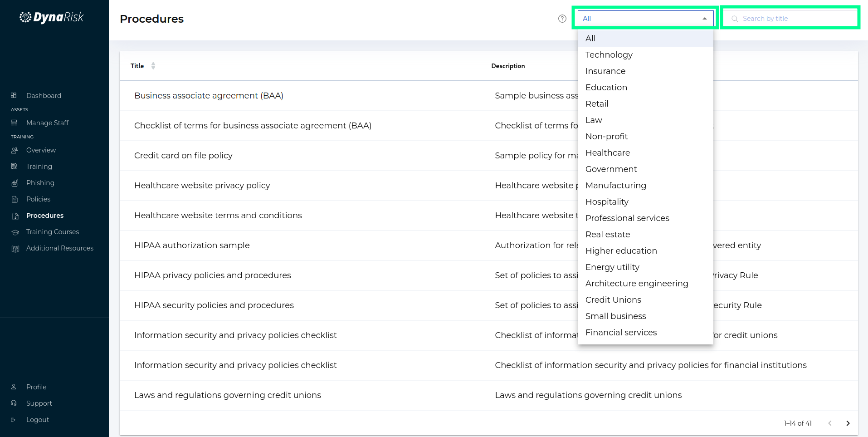Choose Higher education from the list
Viewport: 868px width, 437px height.
pos(646,251)
